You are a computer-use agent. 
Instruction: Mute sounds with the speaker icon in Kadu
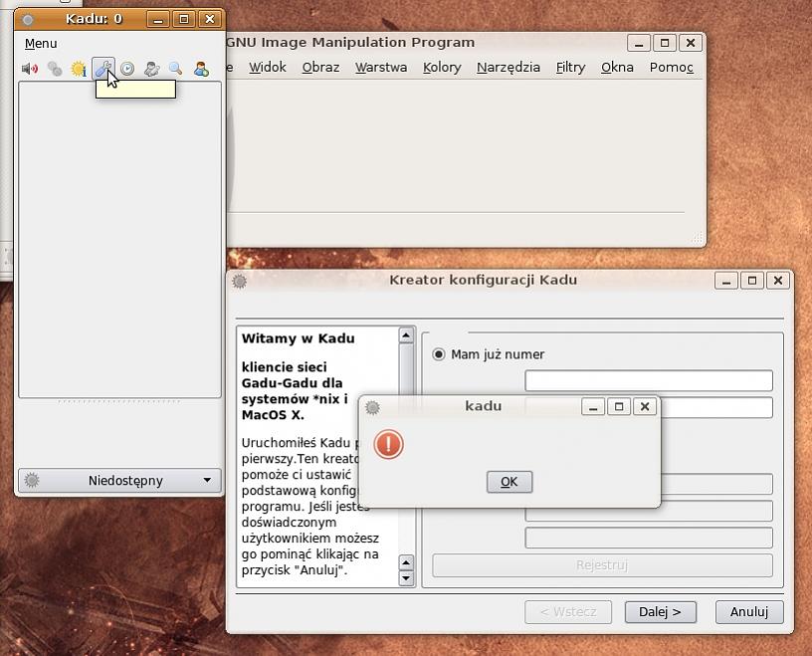[x=30, y=69]
